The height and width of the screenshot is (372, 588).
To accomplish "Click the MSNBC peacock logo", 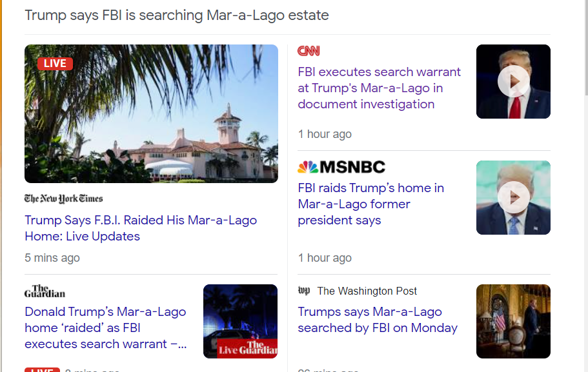I will pyautogui.click(x=308, y=167).
